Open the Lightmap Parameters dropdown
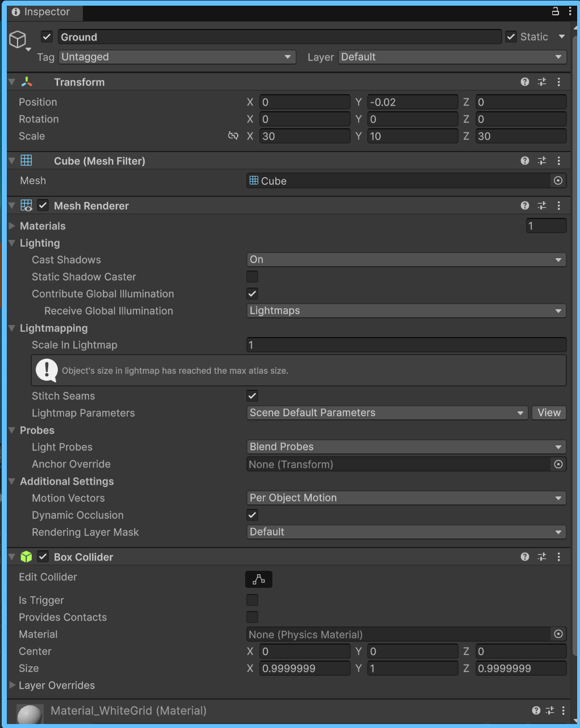580x728 pixels. (388, 413)
